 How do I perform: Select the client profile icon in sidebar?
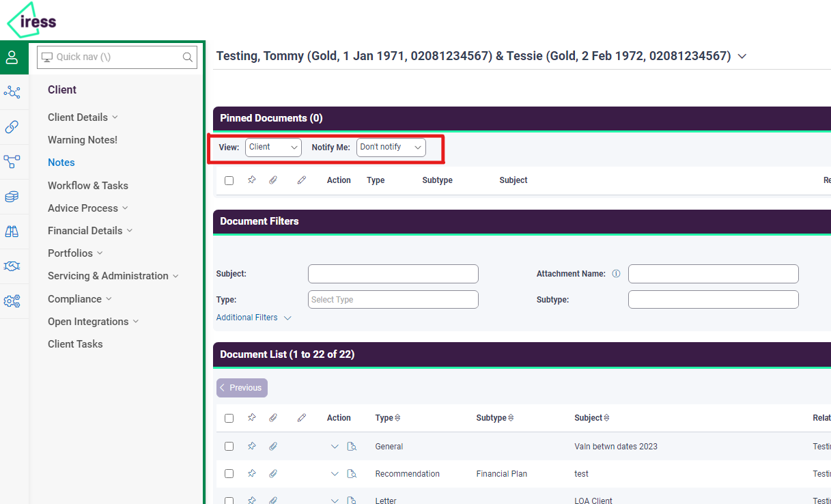(14, 57)
